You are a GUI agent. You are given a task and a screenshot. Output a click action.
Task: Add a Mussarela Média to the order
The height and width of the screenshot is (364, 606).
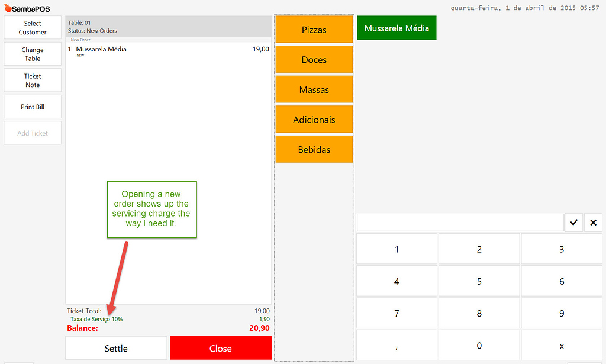(x=397, y=27)
